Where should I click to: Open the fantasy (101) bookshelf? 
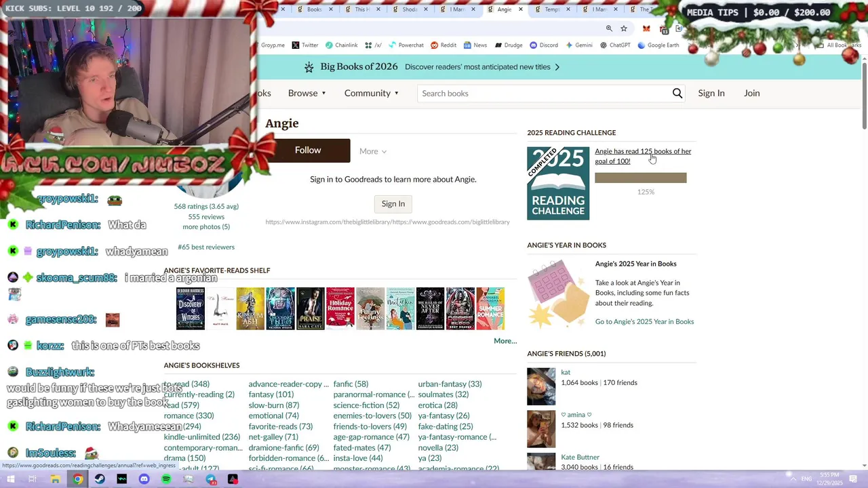pos(271,394)
